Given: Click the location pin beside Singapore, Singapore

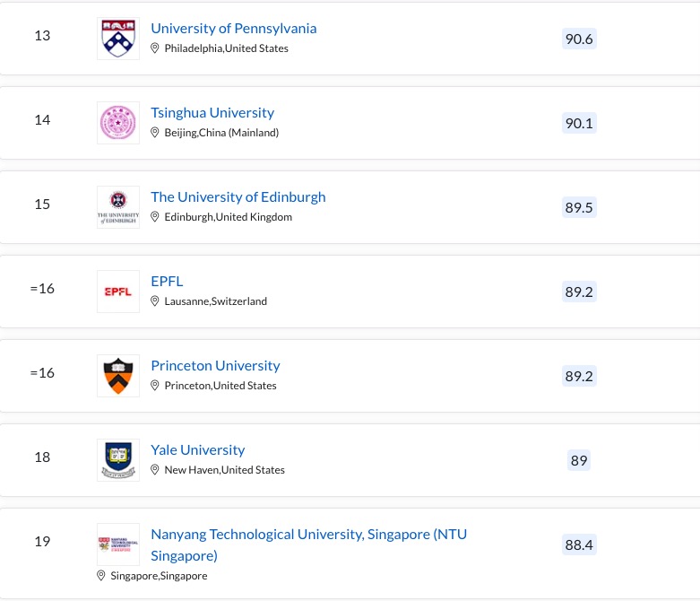Looking at the screenshot, I should click(101, 576).
